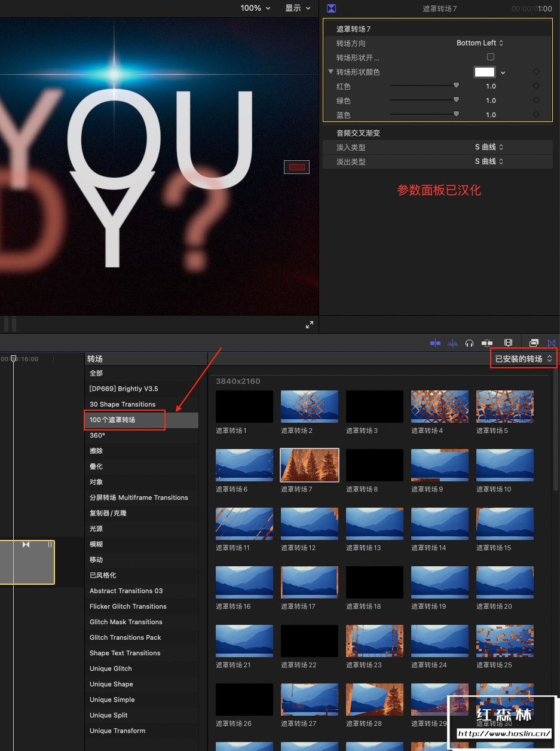Toggle audio skimming waveform icon
560x751 pixels.
(x=453, y=343)
